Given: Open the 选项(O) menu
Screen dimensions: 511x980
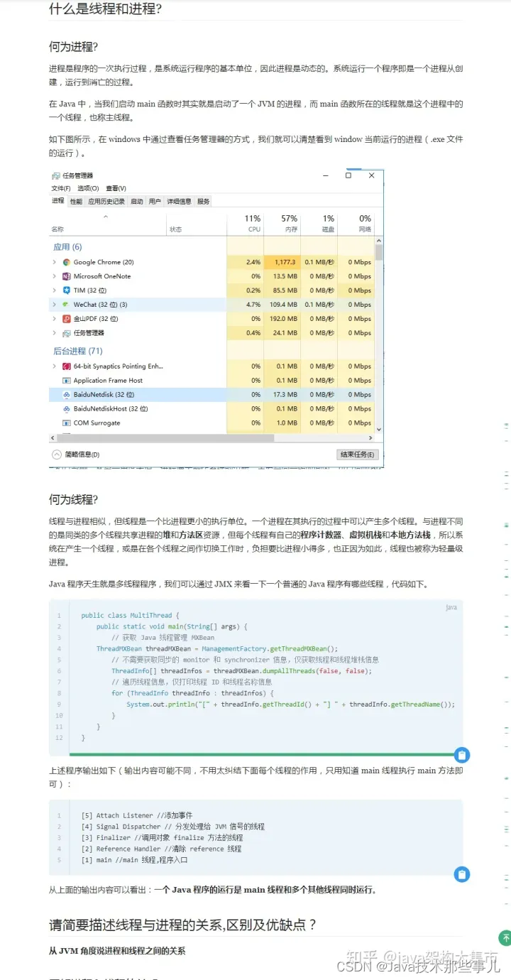Looking at the screenshot, I should pos(88,188).
